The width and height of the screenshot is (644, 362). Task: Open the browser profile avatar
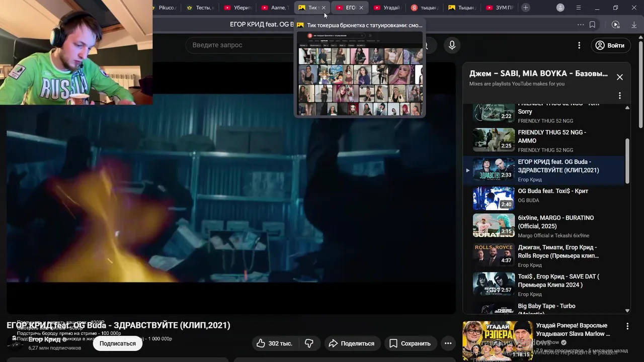tap(560, 8)
